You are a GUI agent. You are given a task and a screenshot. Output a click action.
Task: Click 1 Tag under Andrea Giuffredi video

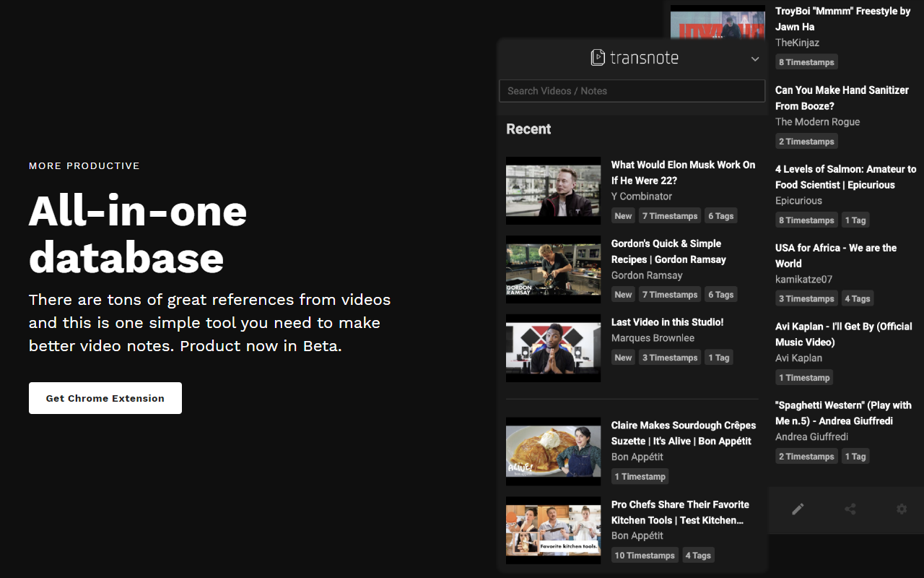855,457
